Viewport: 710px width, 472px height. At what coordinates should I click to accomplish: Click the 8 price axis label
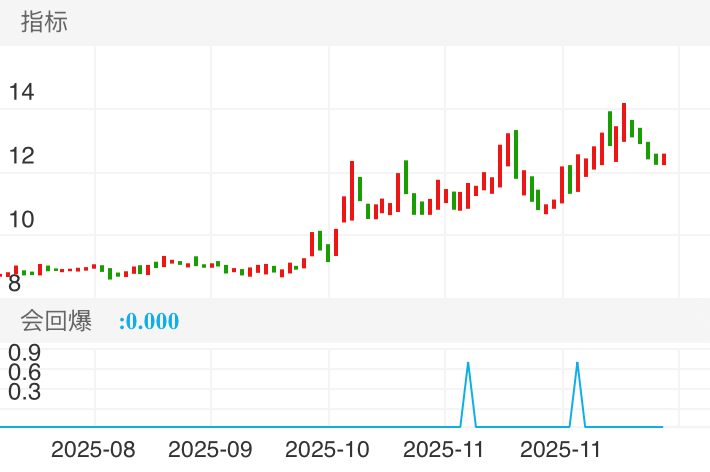[x=14, y=283]
